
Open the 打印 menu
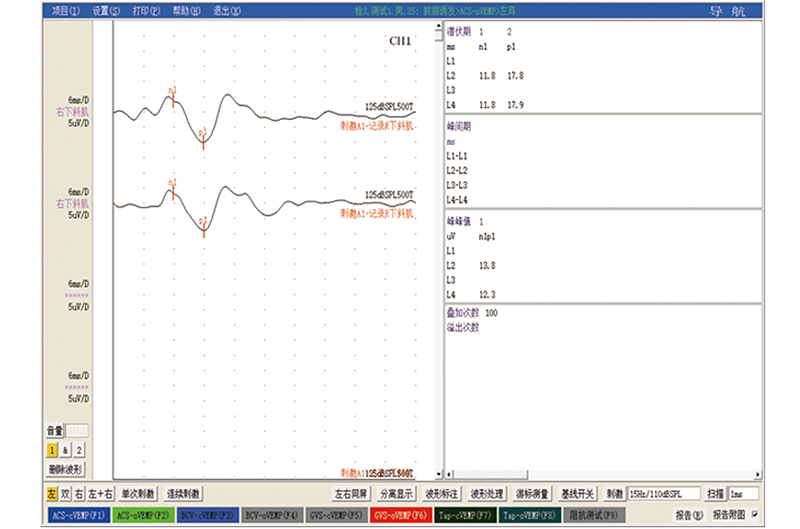pos(145,11)
